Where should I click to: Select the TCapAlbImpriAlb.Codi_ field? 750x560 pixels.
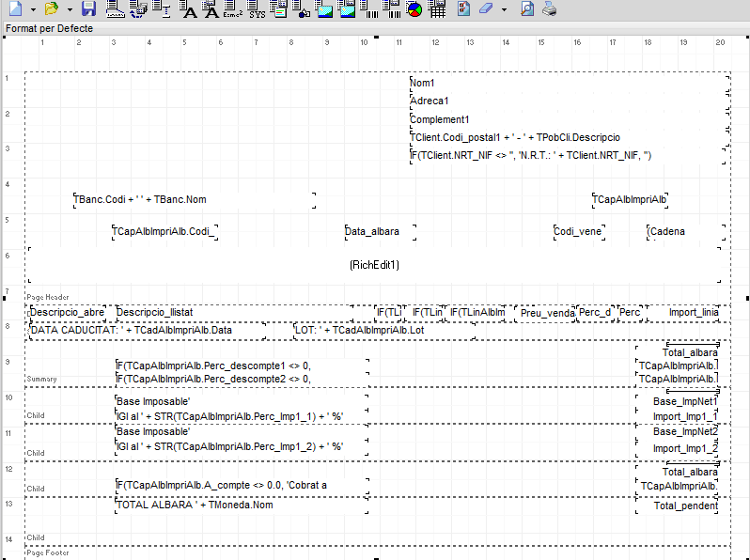click(165, 231)
